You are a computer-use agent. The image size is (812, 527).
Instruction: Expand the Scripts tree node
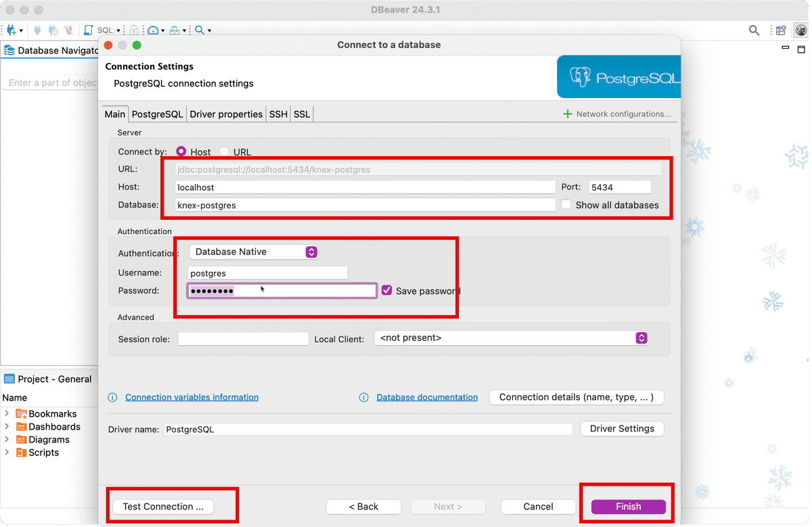tap(7, 452)
